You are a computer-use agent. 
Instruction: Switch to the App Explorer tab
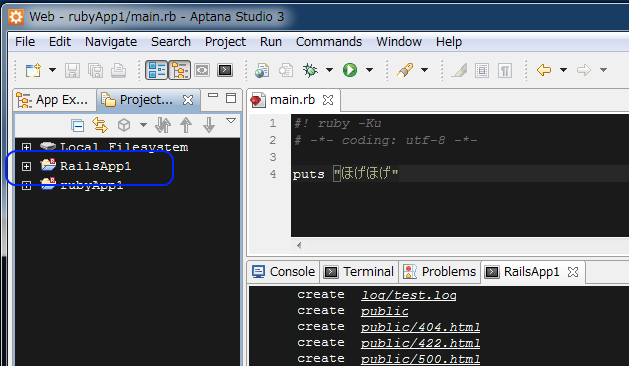pyautogui.click(x=54, y=100)
